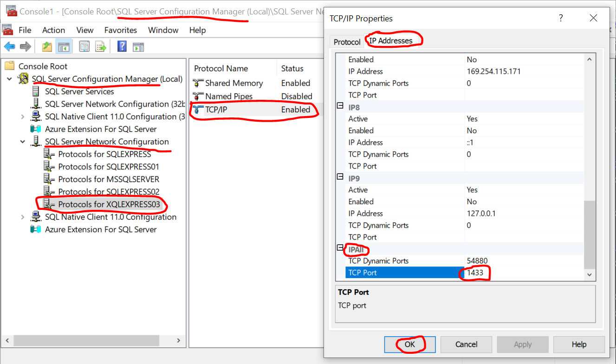
Task: Select Azure Extension For SQL Server bottom node
Action: tap(100, 229)
